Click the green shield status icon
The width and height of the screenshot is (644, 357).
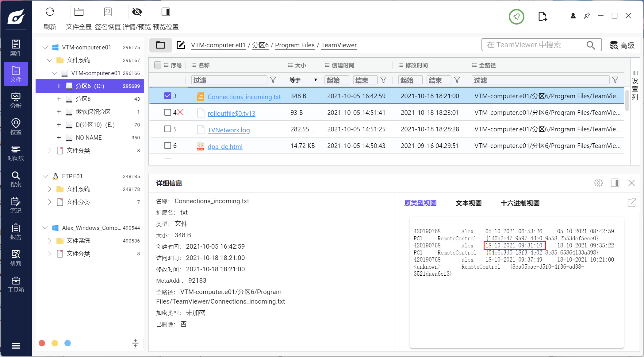pos(516,17)
